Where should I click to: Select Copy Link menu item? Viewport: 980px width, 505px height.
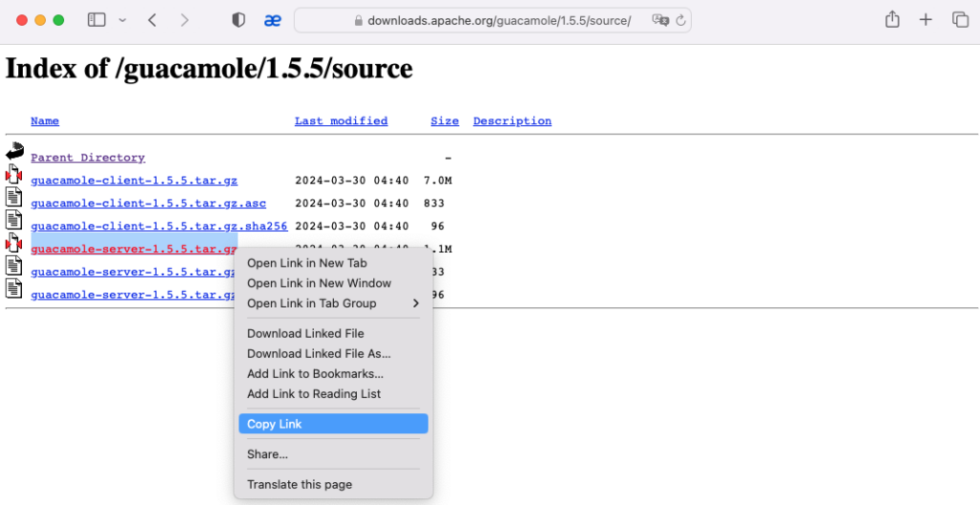[x=333, y=424]
